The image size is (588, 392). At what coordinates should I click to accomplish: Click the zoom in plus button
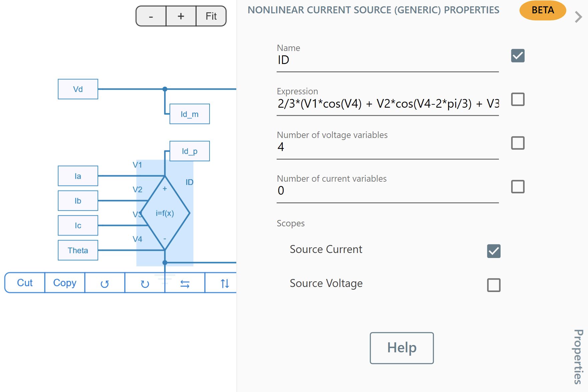click(181, 16)
